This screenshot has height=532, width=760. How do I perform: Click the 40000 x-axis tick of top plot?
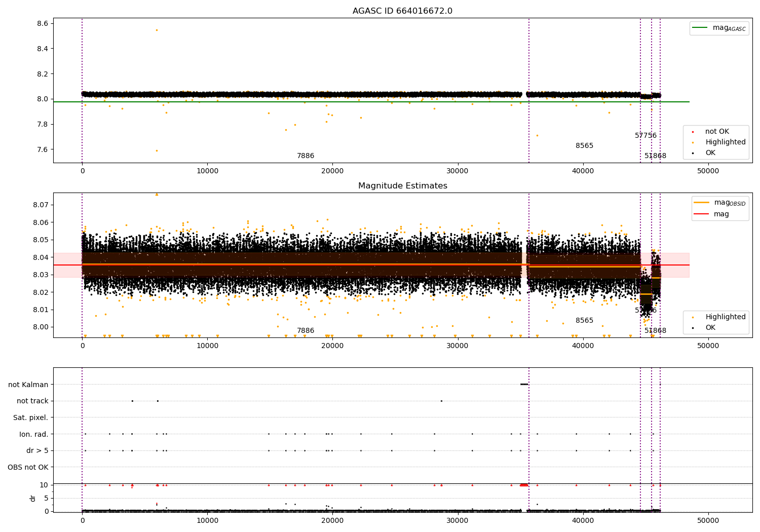tap(583, 171)
